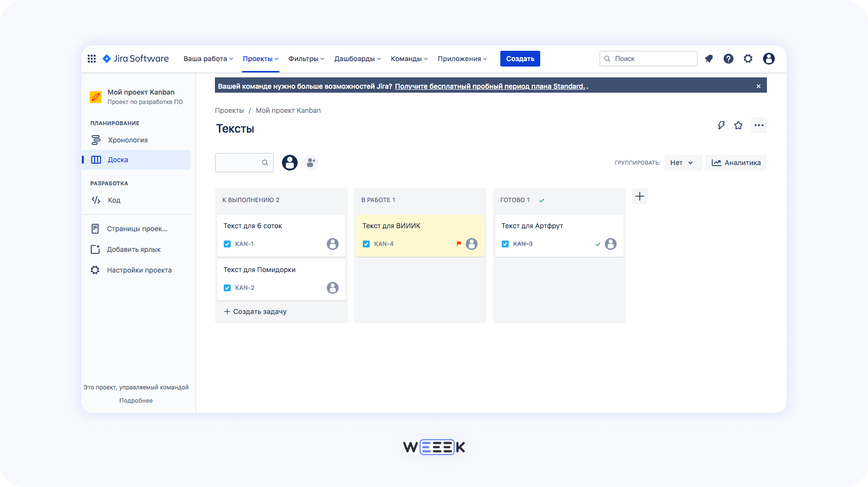Click the board search input field

click(242, 162)
